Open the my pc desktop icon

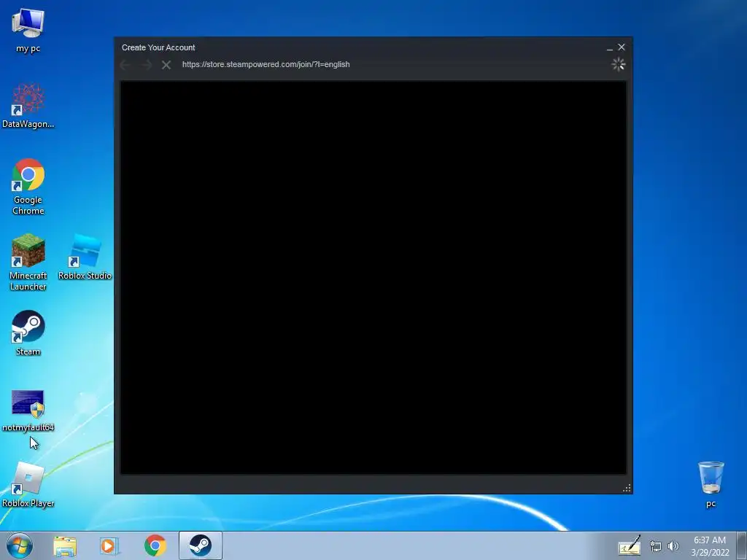(28, 30)
